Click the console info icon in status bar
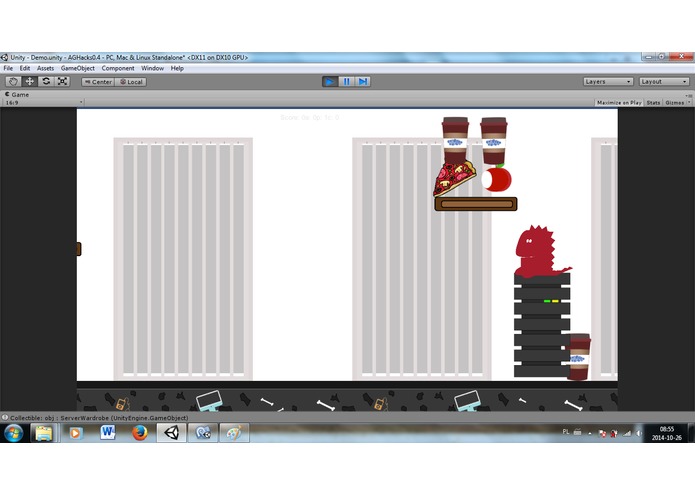Screen dimensions: 695x494 pos(5,417)
